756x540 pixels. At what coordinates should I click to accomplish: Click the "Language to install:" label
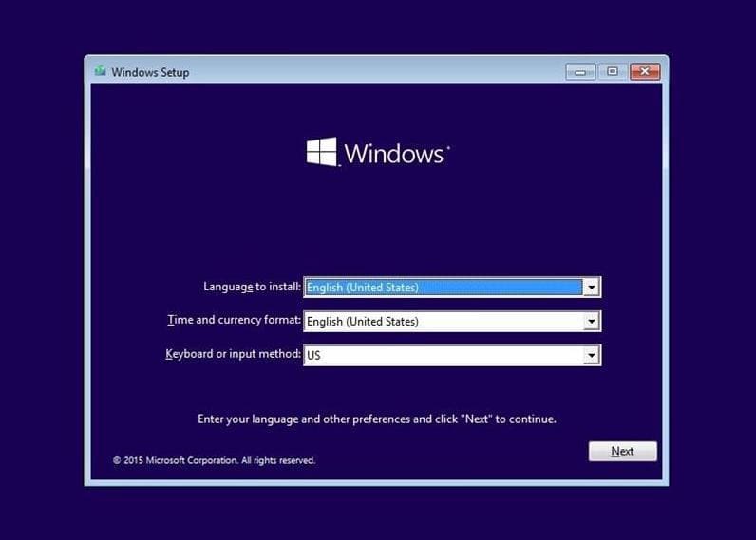coord(252,287)
